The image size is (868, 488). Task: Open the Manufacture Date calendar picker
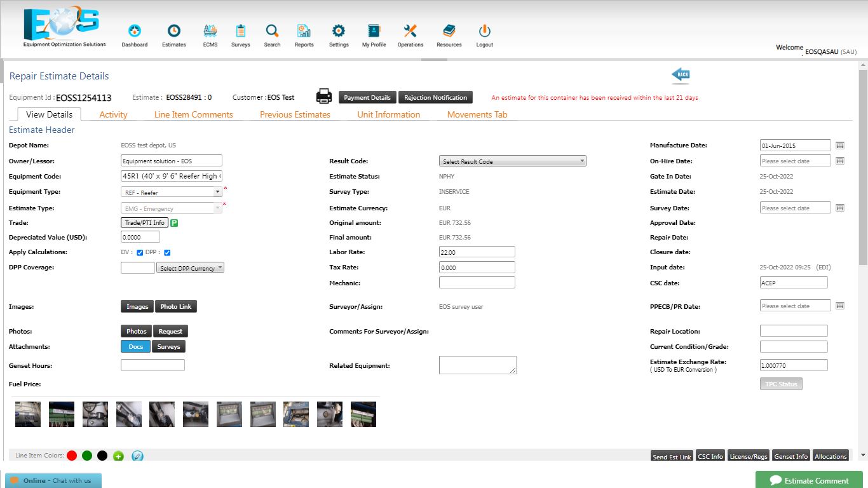click(x=840, y=145)
